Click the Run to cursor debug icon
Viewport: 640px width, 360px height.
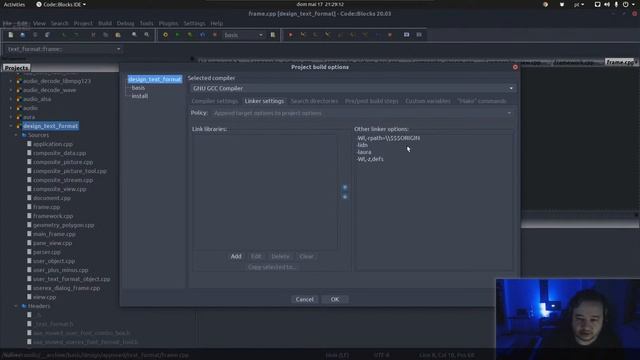pos(303,35)
